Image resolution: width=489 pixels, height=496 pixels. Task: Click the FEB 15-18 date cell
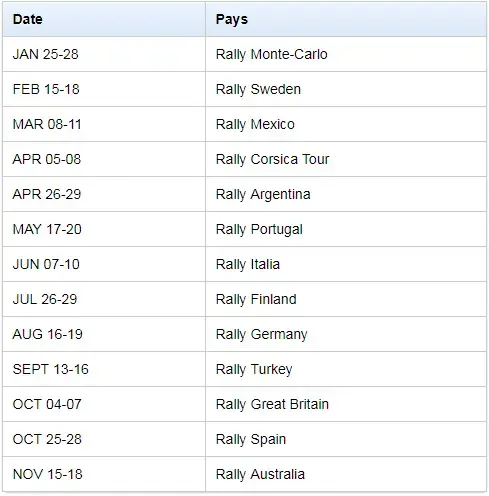(104, 89)
